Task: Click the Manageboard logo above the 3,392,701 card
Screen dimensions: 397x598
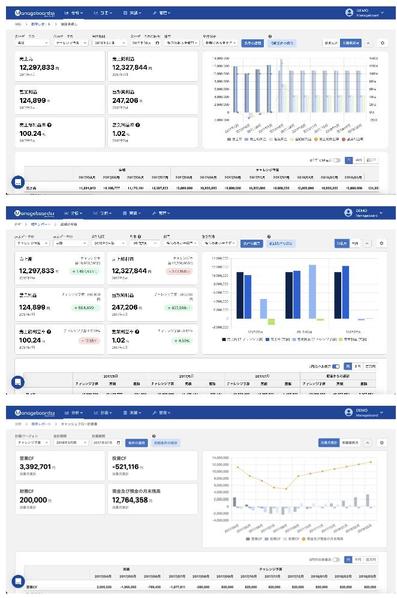Action: (35, 413)
